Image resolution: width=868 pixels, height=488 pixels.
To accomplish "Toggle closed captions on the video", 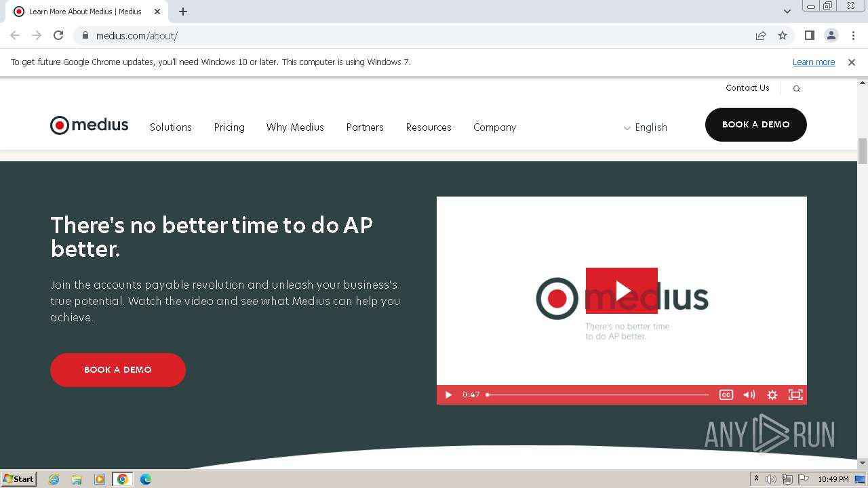I will (726, 394).
